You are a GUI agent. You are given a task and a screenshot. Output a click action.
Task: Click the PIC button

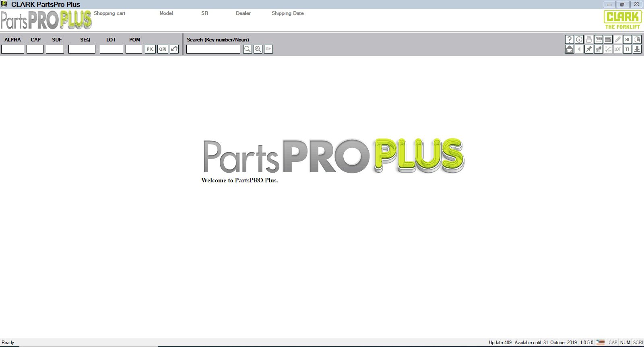(150, 49)
